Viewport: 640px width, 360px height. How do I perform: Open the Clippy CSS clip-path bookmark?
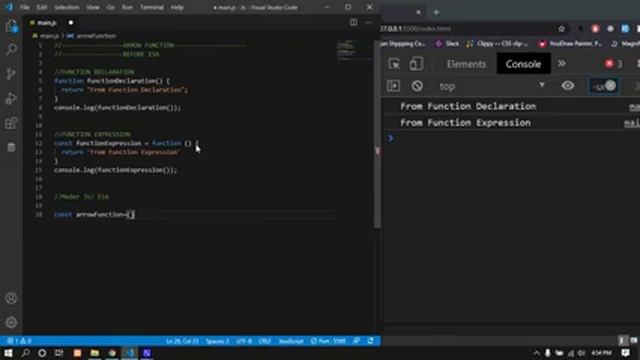click(498, 43)
